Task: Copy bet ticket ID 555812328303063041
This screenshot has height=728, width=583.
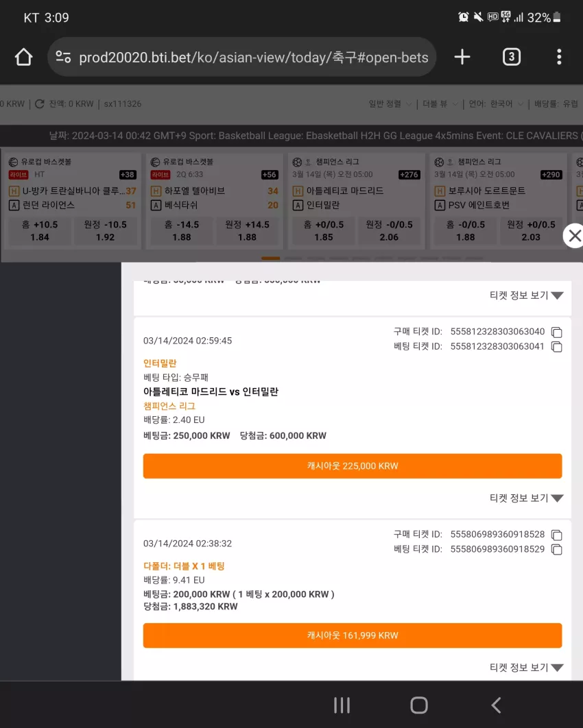Action: tap(556, 347)
